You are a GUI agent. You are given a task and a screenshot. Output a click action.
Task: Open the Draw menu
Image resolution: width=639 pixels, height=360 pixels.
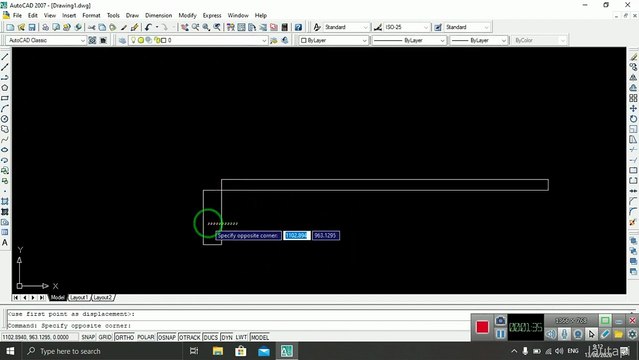(132, 15)
